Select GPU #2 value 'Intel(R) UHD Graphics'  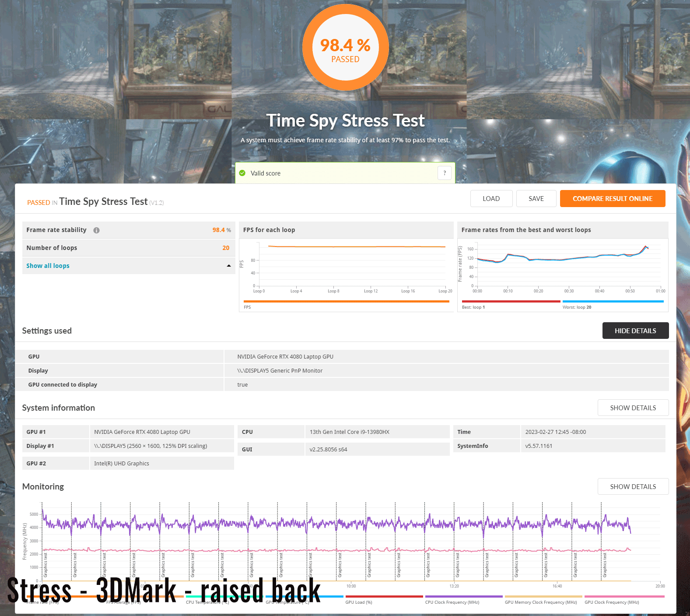pos(122,463)
